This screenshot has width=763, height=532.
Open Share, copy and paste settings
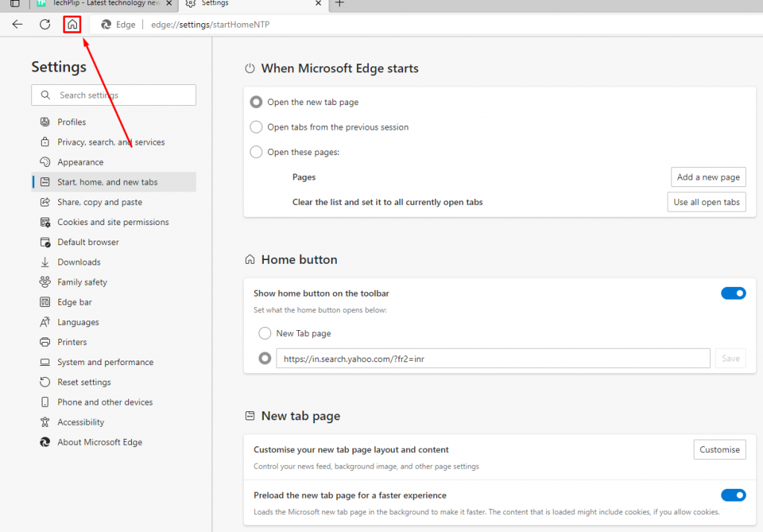tap(114, 202)
